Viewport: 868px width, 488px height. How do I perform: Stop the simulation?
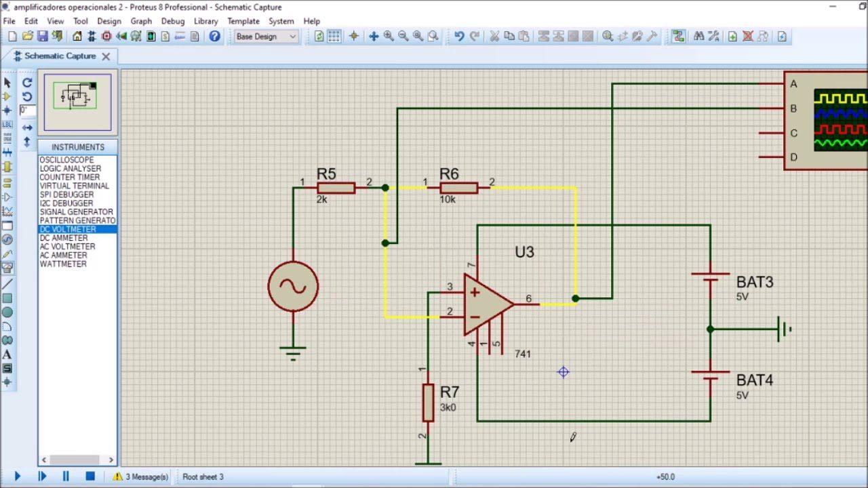pos(90,476)
